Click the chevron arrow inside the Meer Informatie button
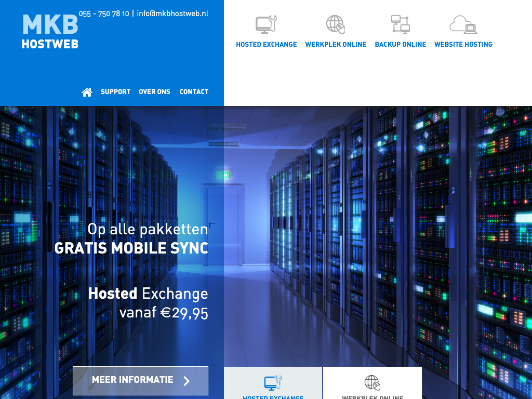 [187, 381]
